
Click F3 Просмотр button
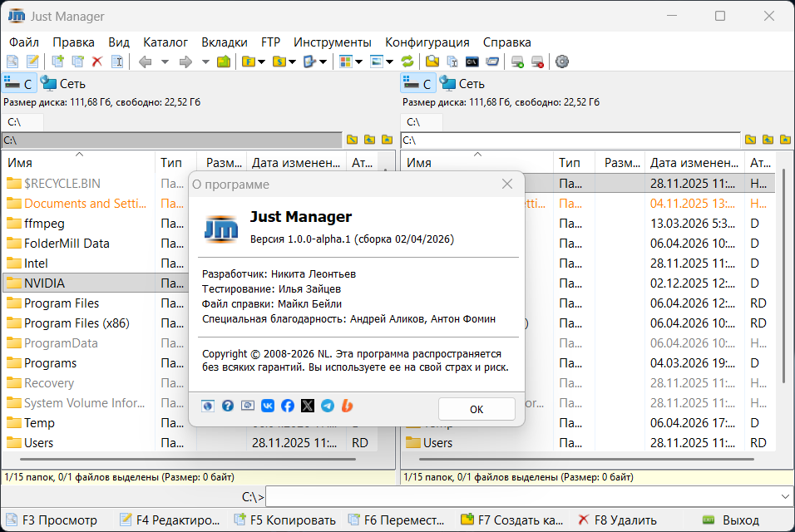tap(52, 520)
